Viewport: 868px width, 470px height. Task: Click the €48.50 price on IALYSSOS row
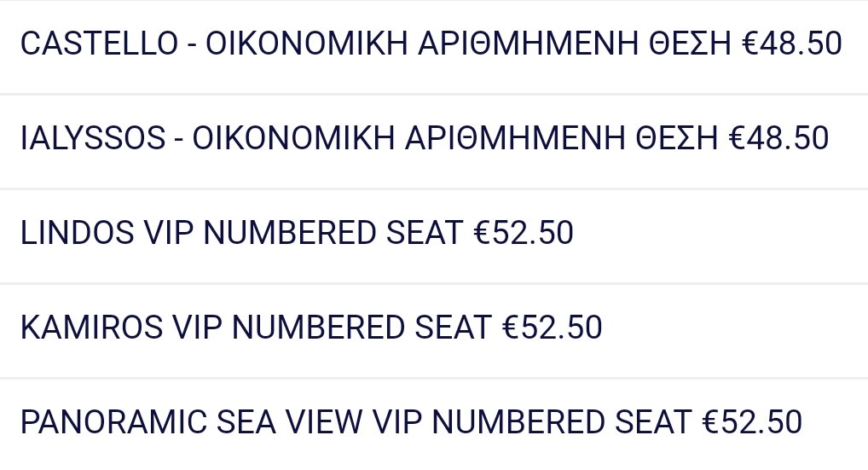click(778, 138)
